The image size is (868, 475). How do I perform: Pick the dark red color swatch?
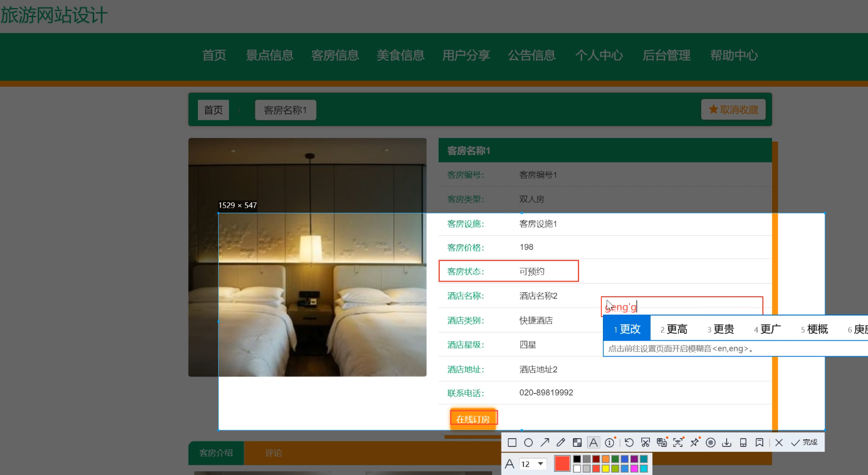pos(596,459)
